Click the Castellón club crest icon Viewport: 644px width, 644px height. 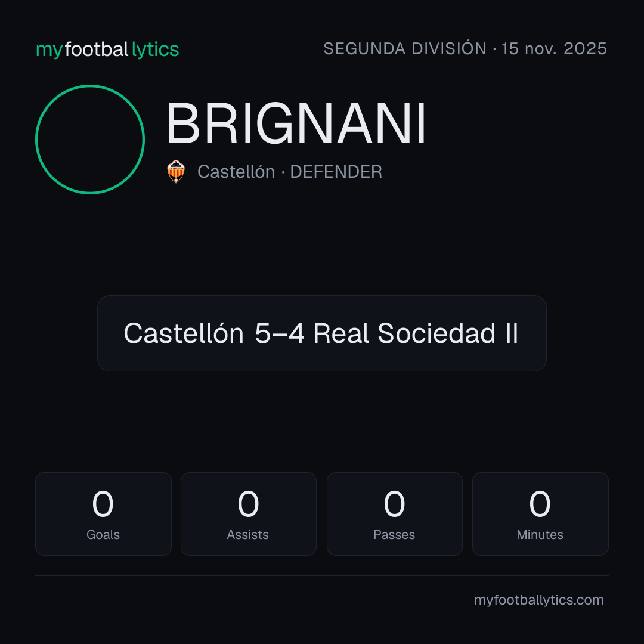(x=176, y=172)
